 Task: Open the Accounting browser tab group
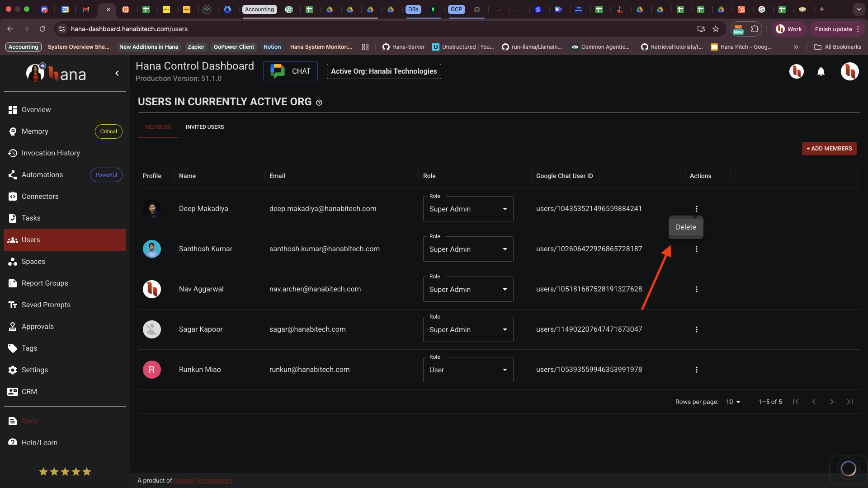tap(259, 9)
